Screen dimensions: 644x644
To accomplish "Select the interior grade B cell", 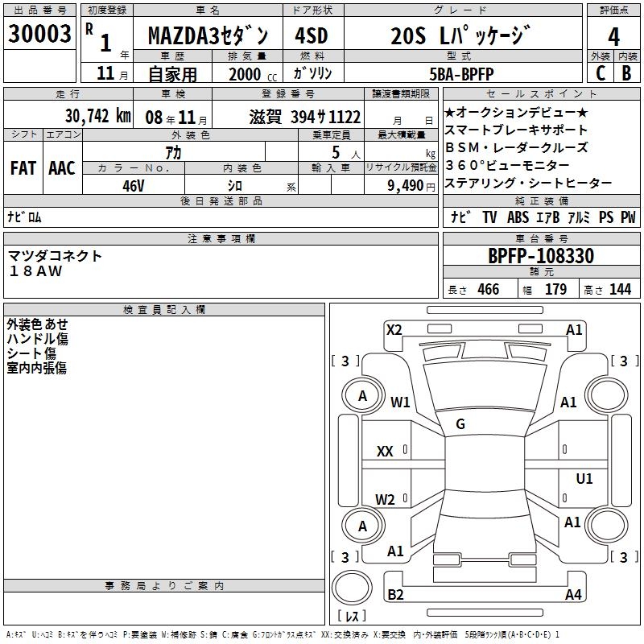I will coord(627,73).
